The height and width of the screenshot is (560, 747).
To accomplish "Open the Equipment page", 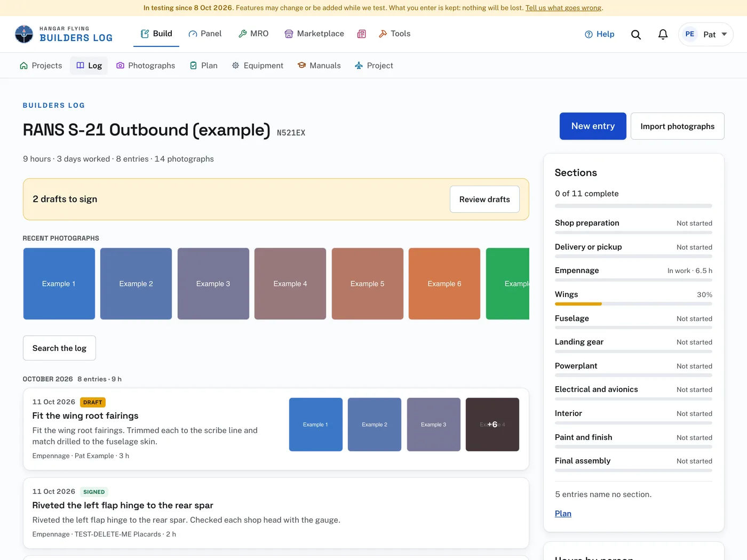I will coord(258,66).
